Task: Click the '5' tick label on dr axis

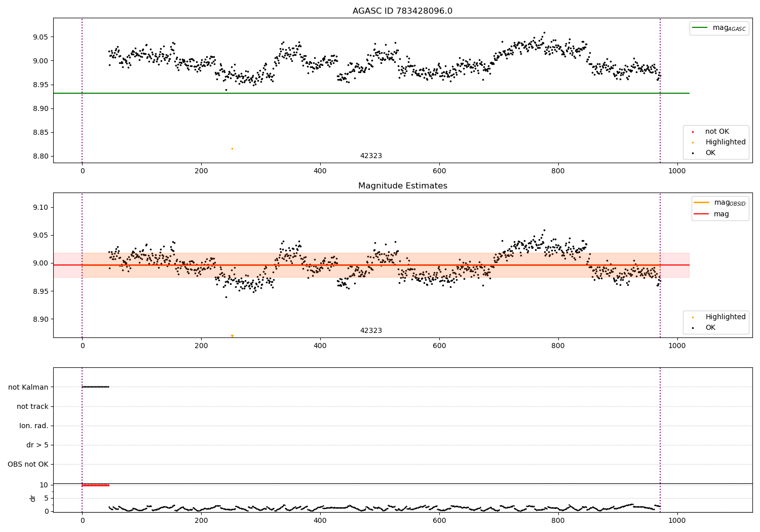Action: [47, 499]
